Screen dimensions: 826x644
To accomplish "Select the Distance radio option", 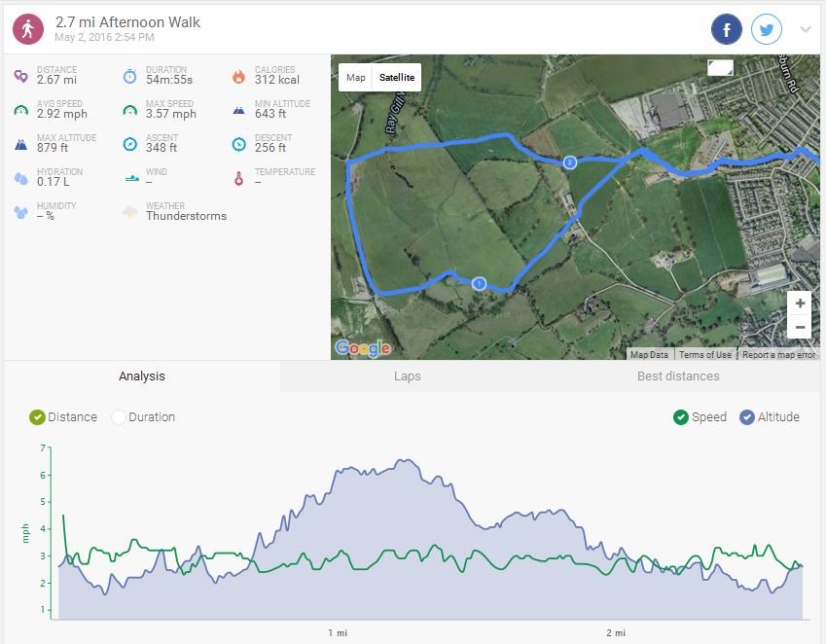I will click(x=38, y=417).
